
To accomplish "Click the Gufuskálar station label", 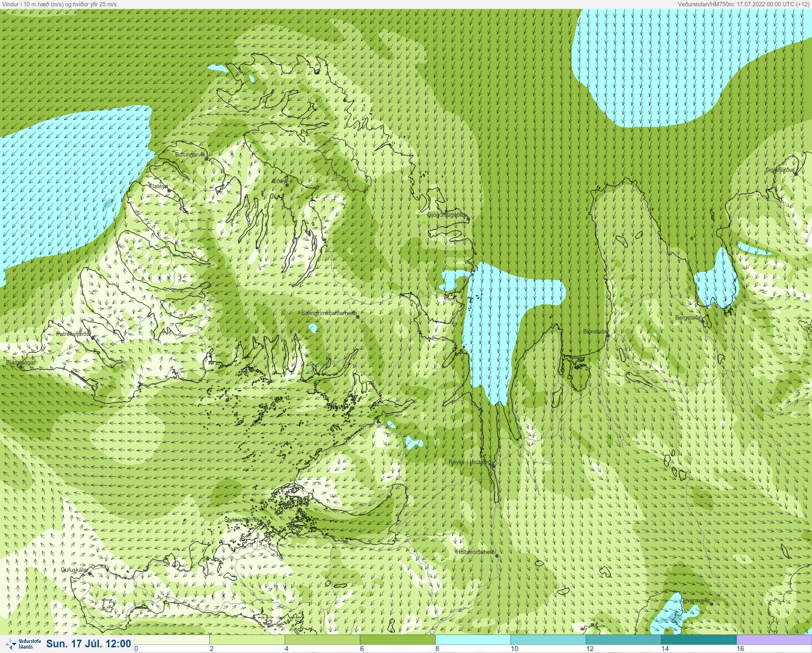I will tap(74, 570).
